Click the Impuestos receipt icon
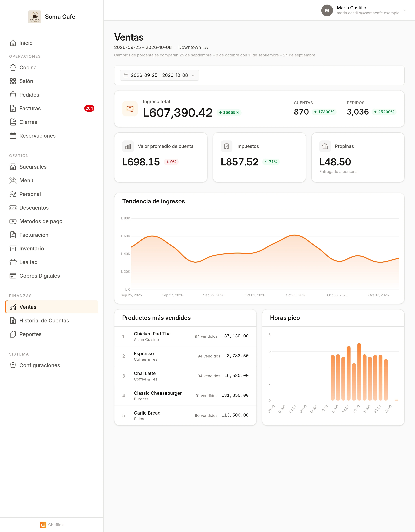415x532 pixels. pos(227,146)
